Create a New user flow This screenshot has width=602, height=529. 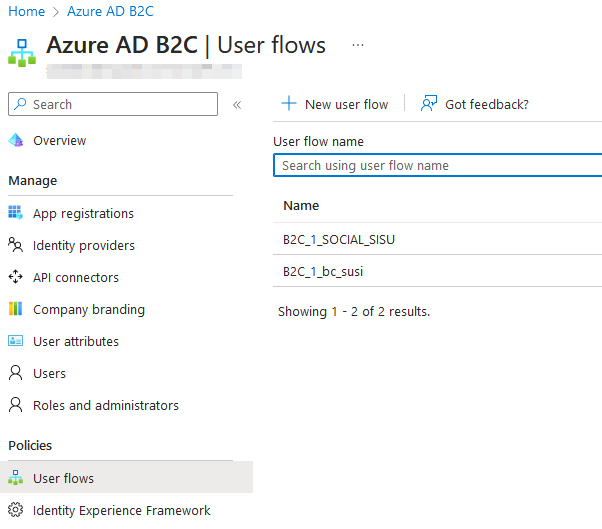[335, 104]
